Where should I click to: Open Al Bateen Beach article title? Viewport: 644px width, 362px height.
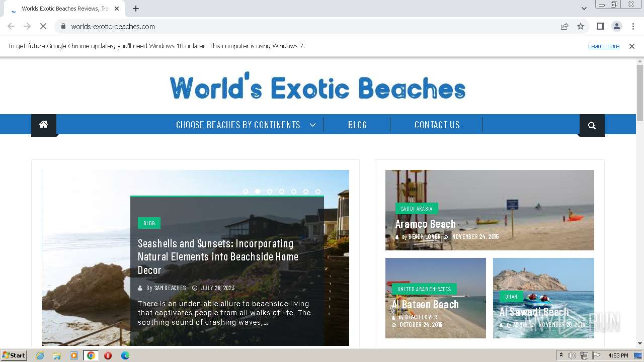pyautogui.click(x=425, y=304)
